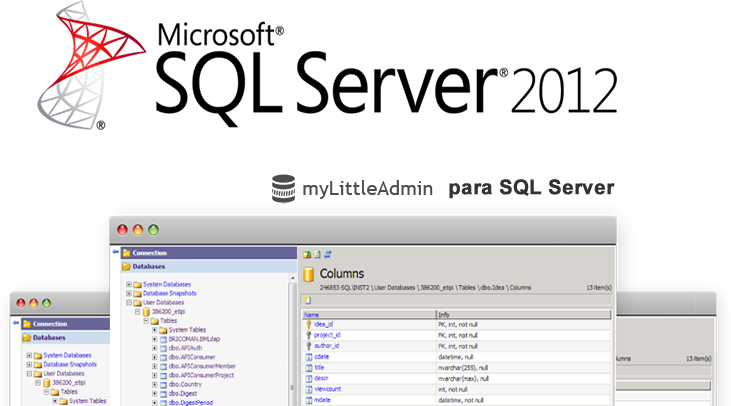Viewport: 731px width, 406px height.
Task: Click the foreign key icon beside author_id
Action: pyautogui.click(x=308, y=346)
